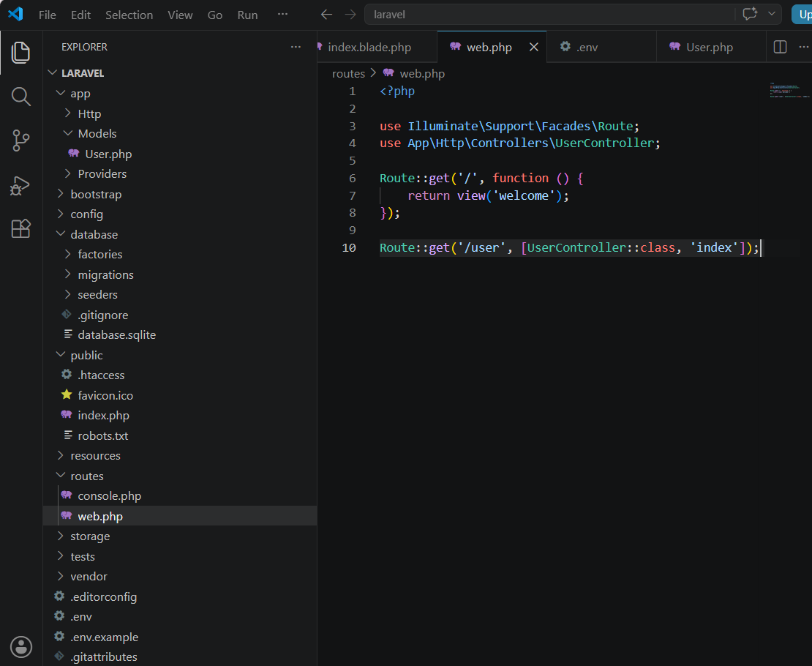This screenshot has width=812, height=666.
Task: Open index.php in public folder
Action: (x=180, y=416)
